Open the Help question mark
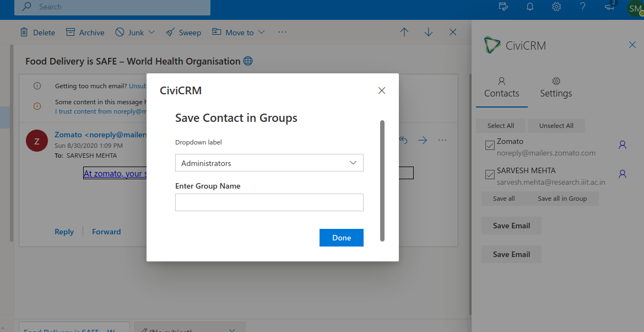 coord(582,7)
